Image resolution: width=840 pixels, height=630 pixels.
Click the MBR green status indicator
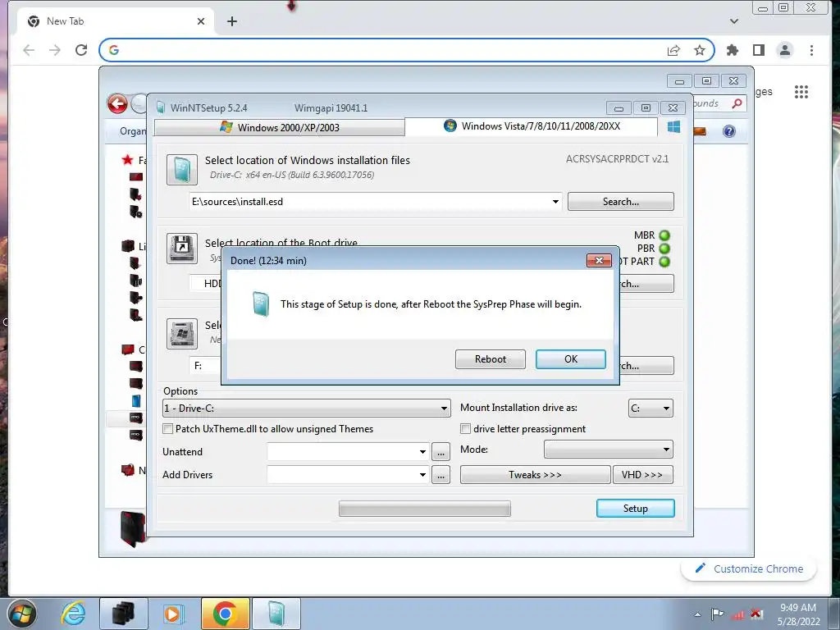tap(664, 235)
